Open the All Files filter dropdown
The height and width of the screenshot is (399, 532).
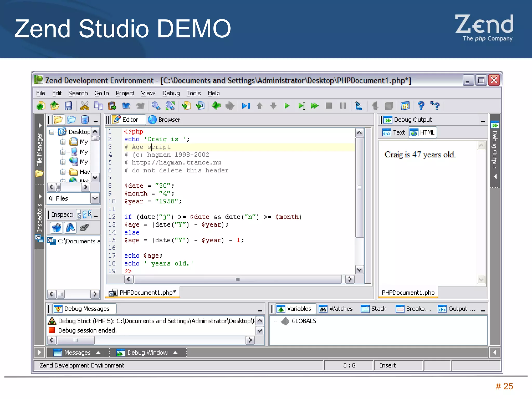(95, 198)
